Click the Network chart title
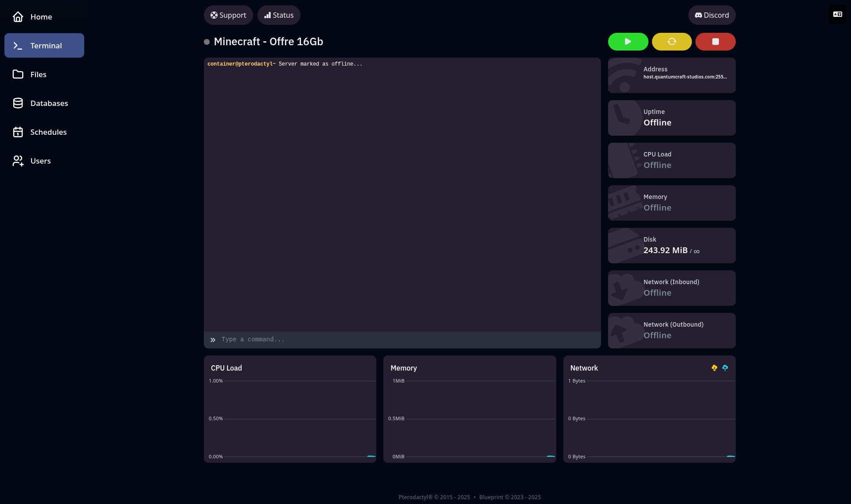 click(x=584, y=368)
